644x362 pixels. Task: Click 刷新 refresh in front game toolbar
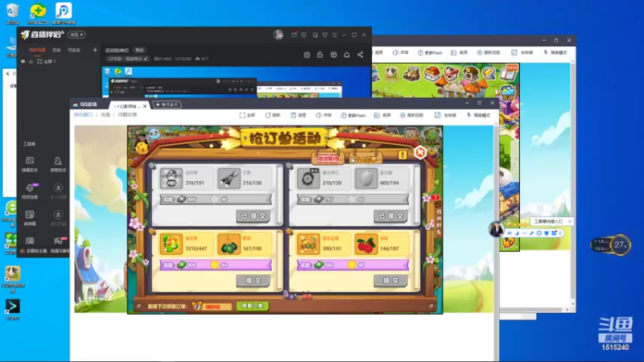(273, 115)
